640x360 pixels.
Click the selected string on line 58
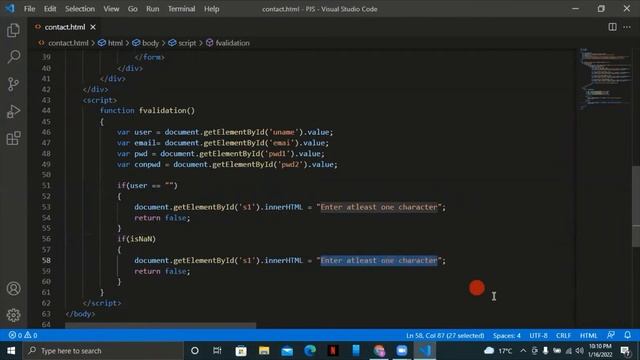point(379,260)
